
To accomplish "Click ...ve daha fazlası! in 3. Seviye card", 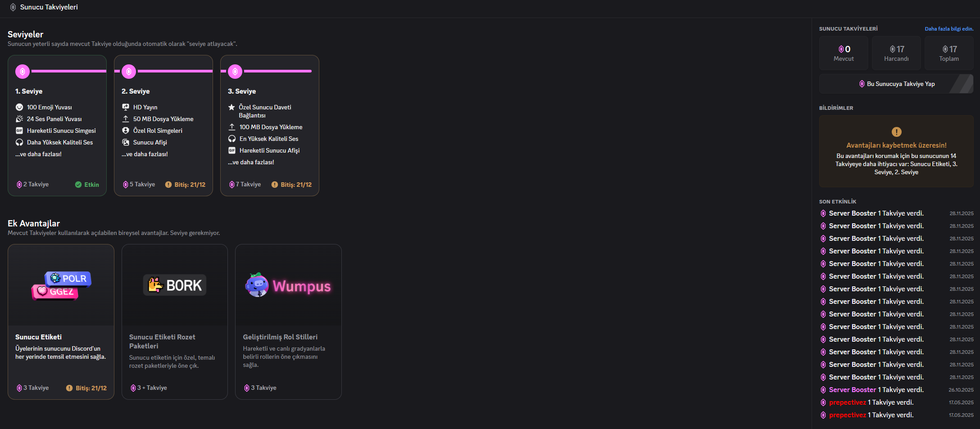I will coord(251,162).
